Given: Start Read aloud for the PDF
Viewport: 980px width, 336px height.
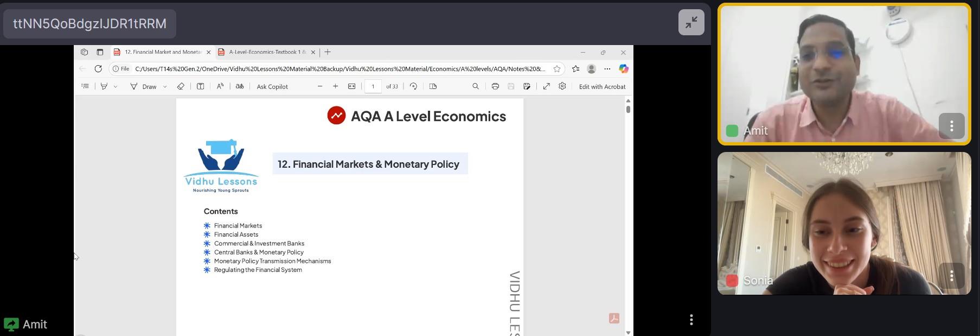Looking at the screenshot, I should click(x=220, y=86).
